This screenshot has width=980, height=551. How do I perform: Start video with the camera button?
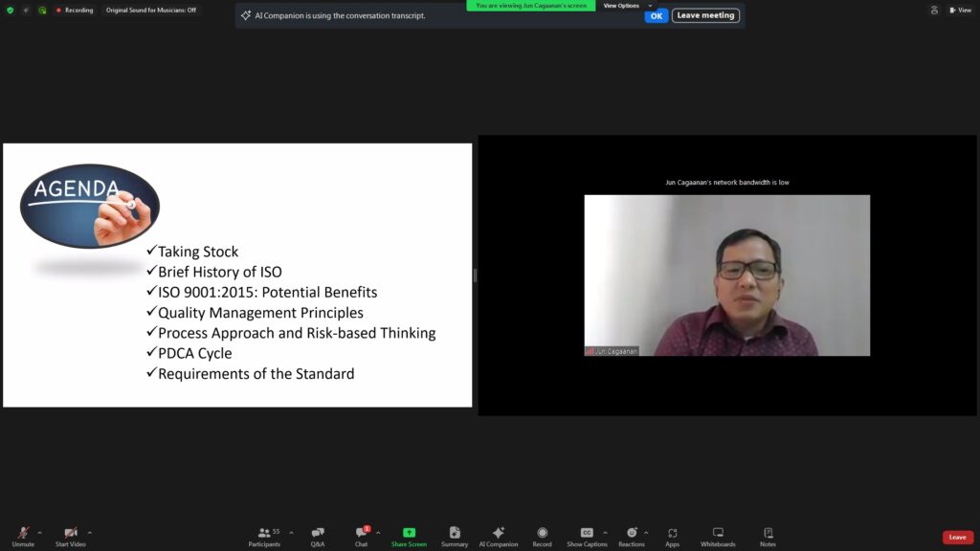[70, 536]
